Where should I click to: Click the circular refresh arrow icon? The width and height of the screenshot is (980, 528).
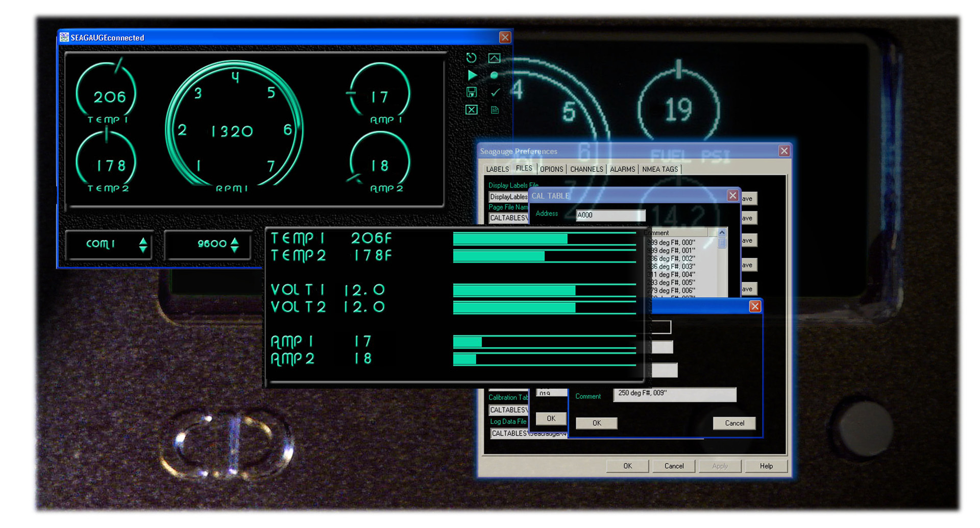point(471,58)
